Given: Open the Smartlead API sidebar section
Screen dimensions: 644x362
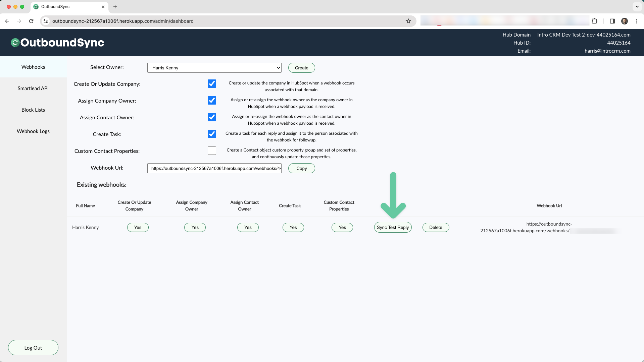Looking at the screenshot, I should point(33,88).
